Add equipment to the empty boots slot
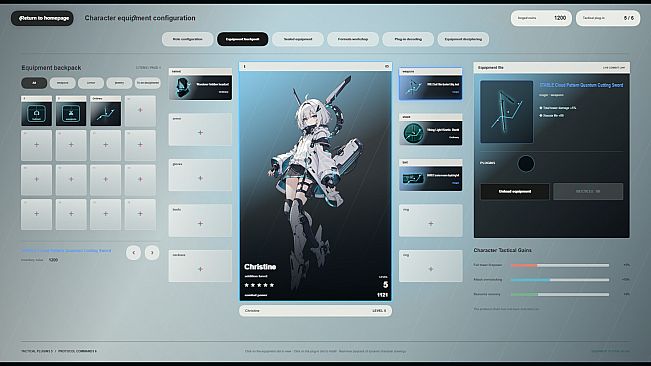Screen dimensions: 651x366 click(x=200, y=220)
